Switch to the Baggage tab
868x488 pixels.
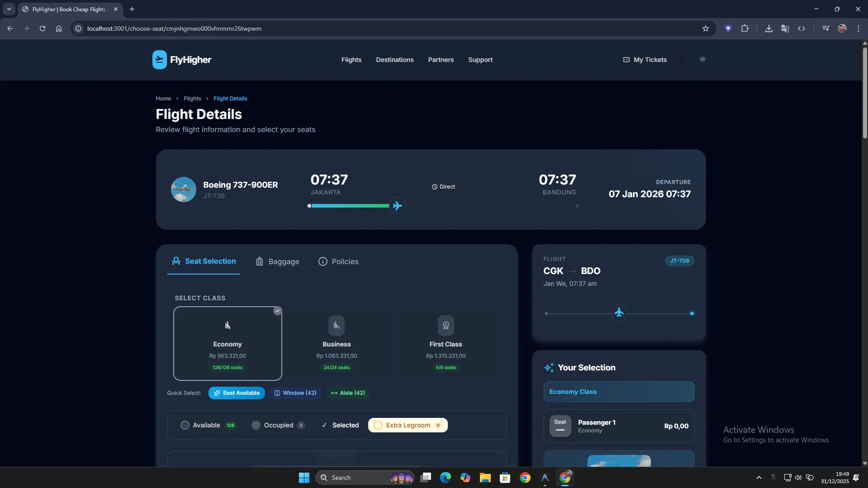(x=277, y=261)
